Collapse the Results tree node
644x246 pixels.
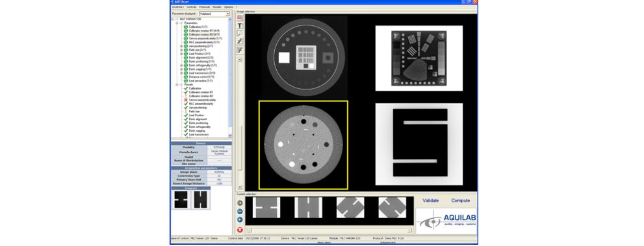177,84
